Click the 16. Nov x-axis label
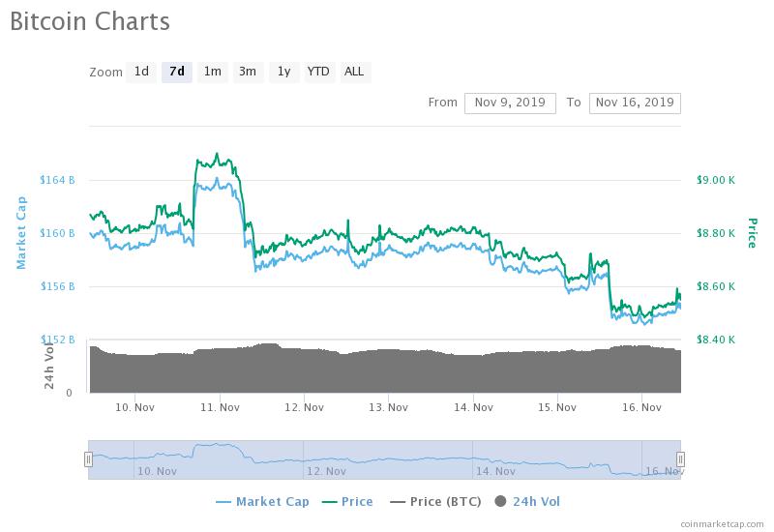774x532 pixels. pos(641,407)
